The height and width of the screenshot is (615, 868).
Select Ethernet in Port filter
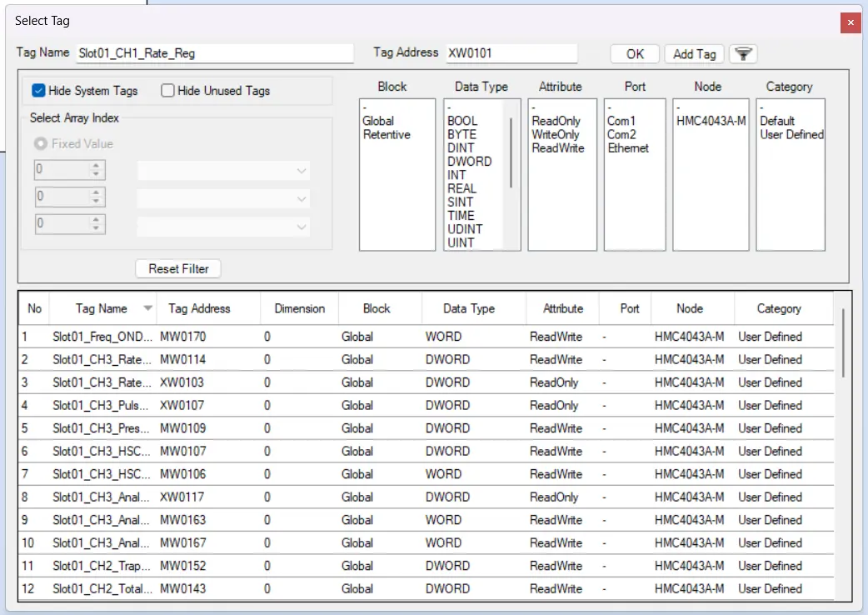coord(628,147)
